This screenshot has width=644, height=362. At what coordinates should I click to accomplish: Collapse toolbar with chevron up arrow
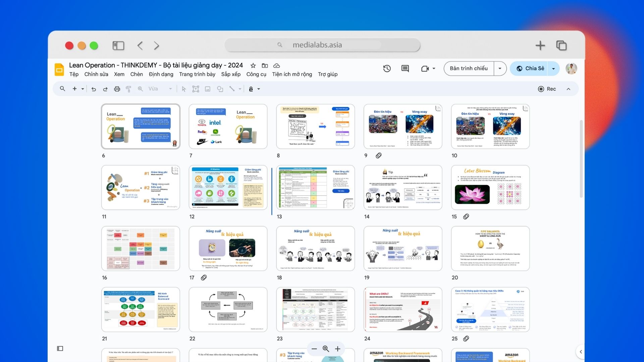pos(569,89)
